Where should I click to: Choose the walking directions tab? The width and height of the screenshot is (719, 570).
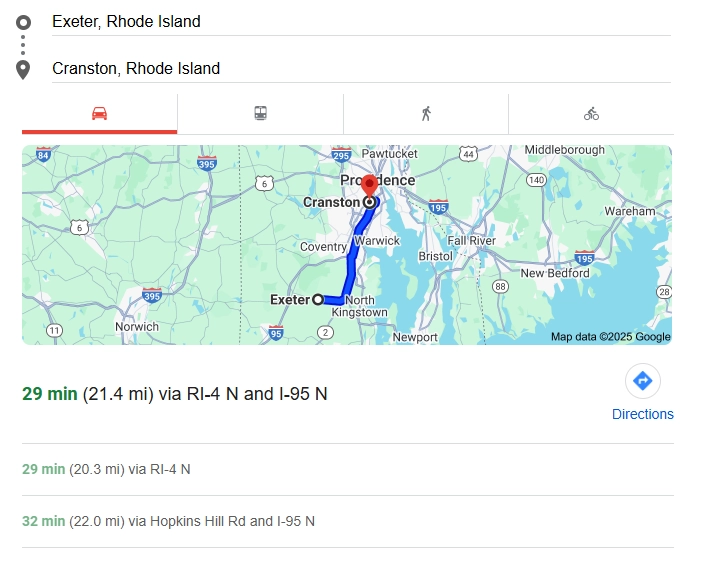pyautogui.click(x=426, y=114)
